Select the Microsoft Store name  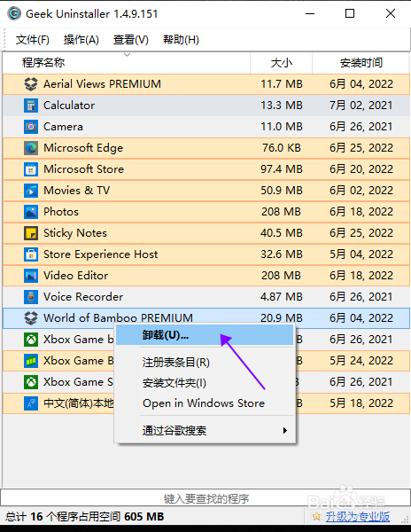click(83, 169)
